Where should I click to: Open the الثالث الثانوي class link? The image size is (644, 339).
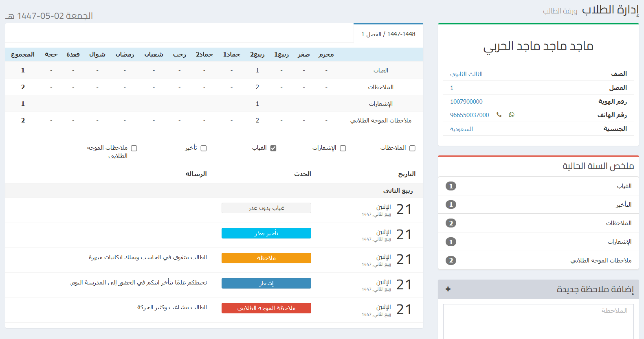coord(466,74)
